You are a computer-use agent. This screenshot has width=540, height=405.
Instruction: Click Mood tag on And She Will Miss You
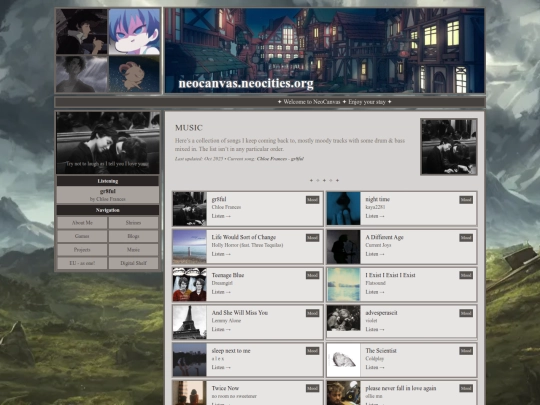tap(312, 313)
